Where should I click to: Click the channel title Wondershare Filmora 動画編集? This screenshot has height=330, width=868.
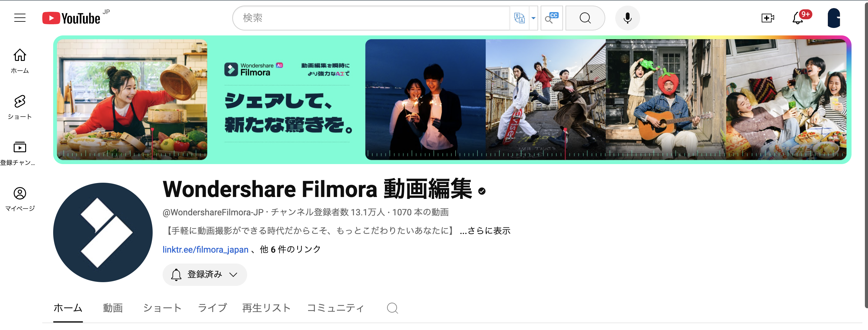[x=317, y=189]
